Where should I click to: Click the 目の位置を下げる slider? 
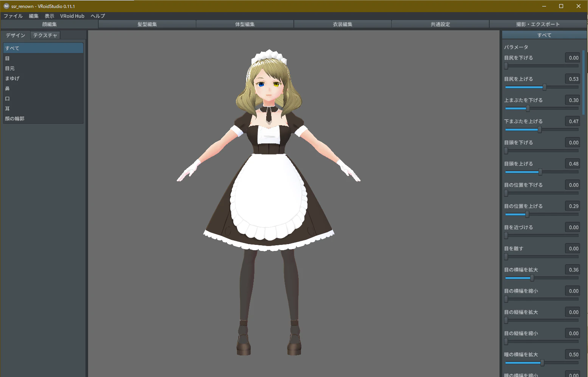(x=542, y=193)
